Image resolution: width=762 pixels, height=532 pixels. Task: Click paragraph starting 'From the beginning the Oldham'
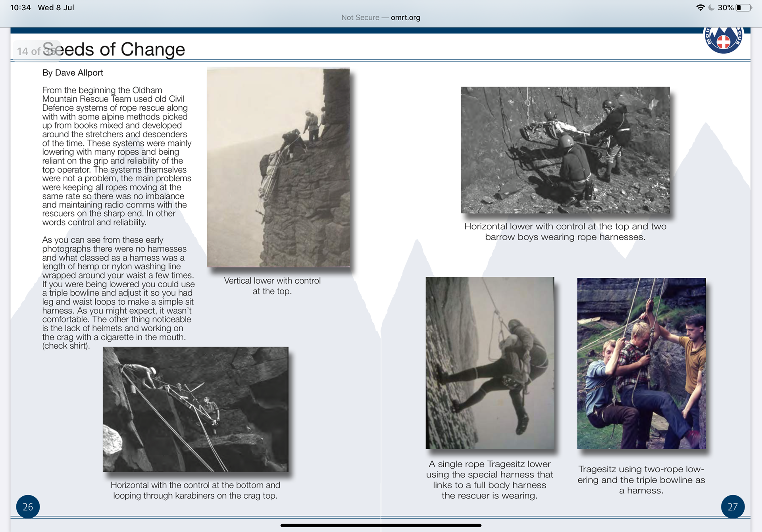point(117,156)
